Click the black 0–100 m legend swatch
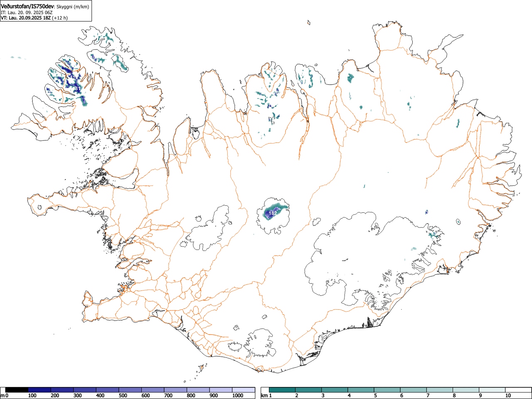The height and width of the screenshot is (399, 532). pyautogui.click(x=17, y=390)
